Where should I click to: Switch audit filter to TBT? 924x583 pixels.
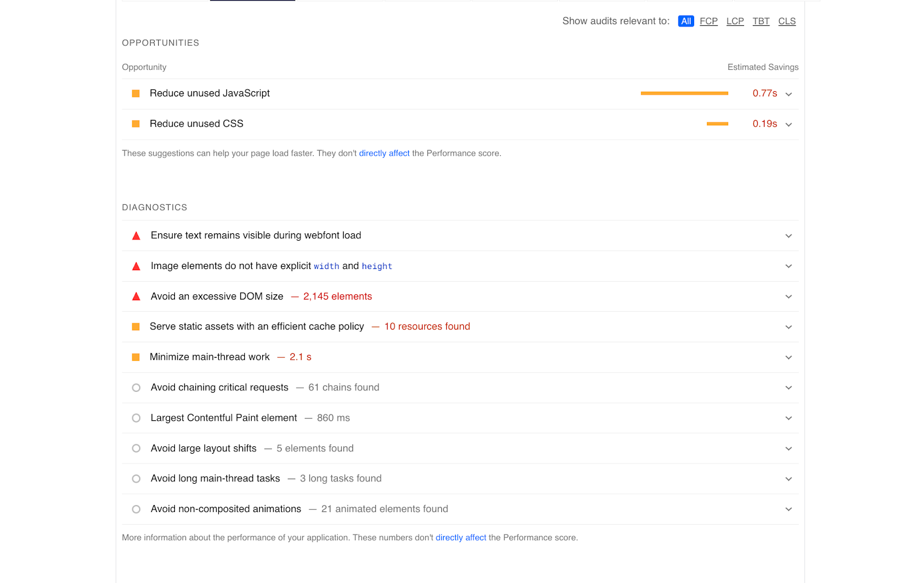[761, 21]
